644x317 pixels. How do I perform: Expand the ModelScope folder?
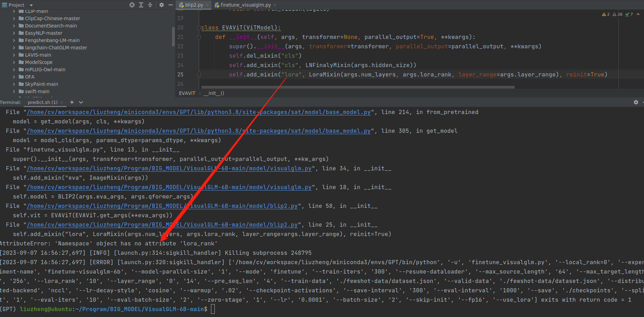click(x=14, y=62)
